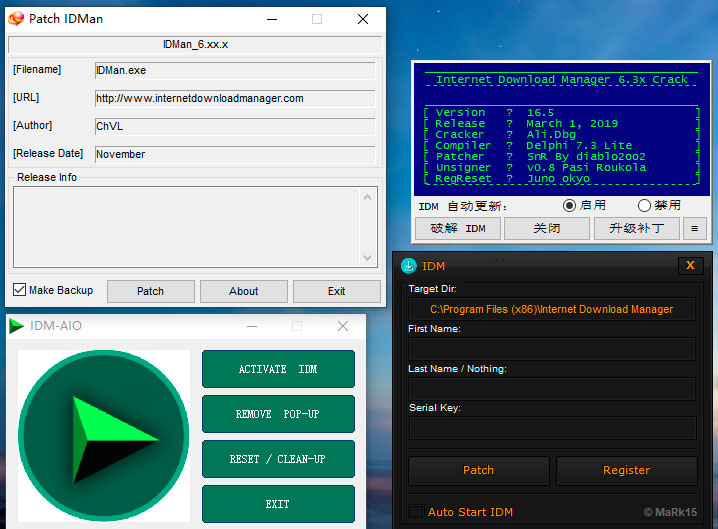Close the dark IDM window with orange X

(x=691, y=265)
